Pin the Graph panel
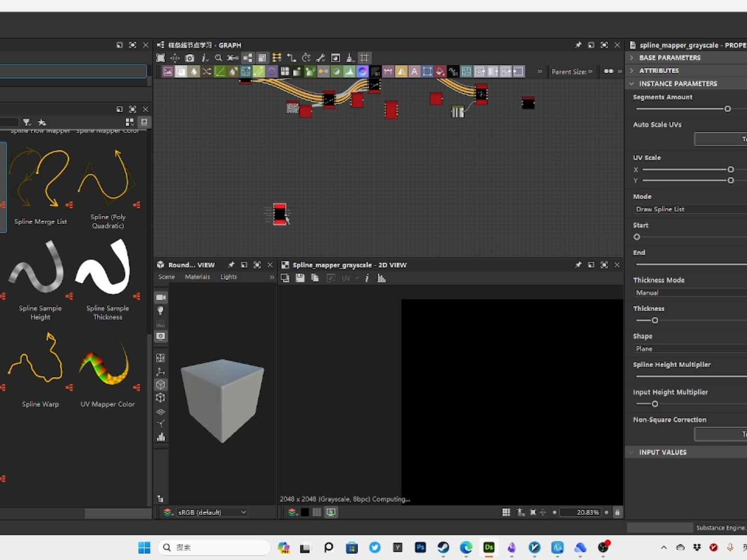This screenshot has width=747, height=560. click(x=578, y=45)
